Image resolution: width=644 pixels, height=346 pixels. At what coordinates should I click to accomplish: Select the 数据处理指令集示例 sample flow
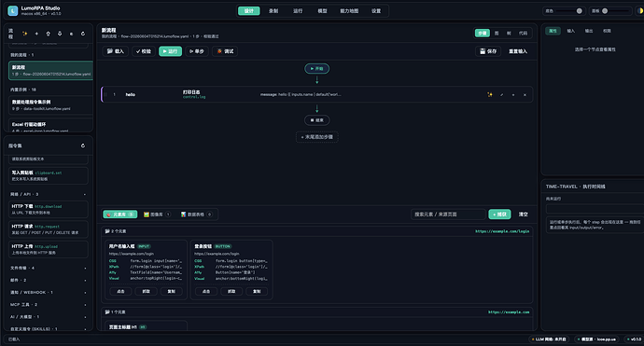[x=50, y=105]
